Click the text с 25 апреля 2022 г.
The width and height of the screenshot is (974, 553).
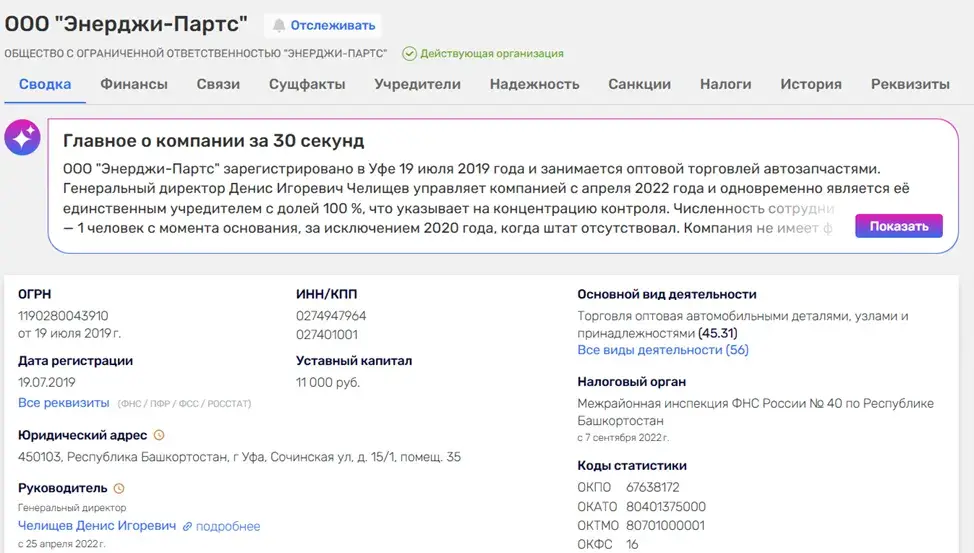point(61,544)
